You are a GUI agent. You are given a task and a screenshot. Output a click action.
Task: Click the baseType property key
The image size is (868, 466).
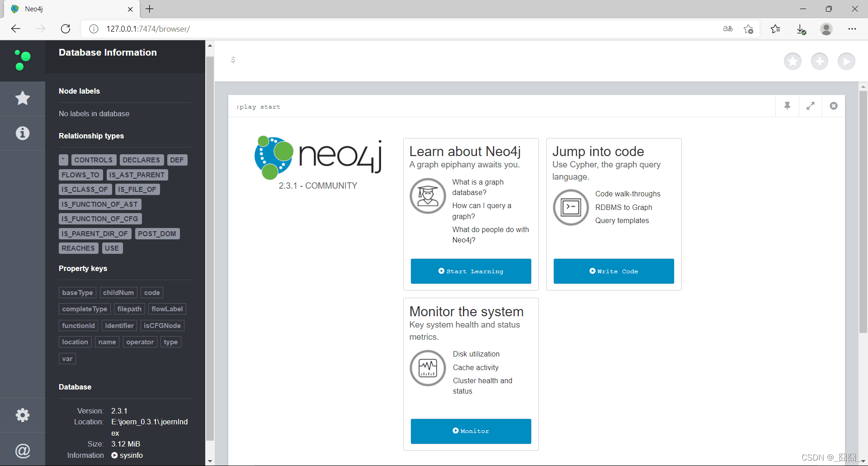tap(77, 293)
